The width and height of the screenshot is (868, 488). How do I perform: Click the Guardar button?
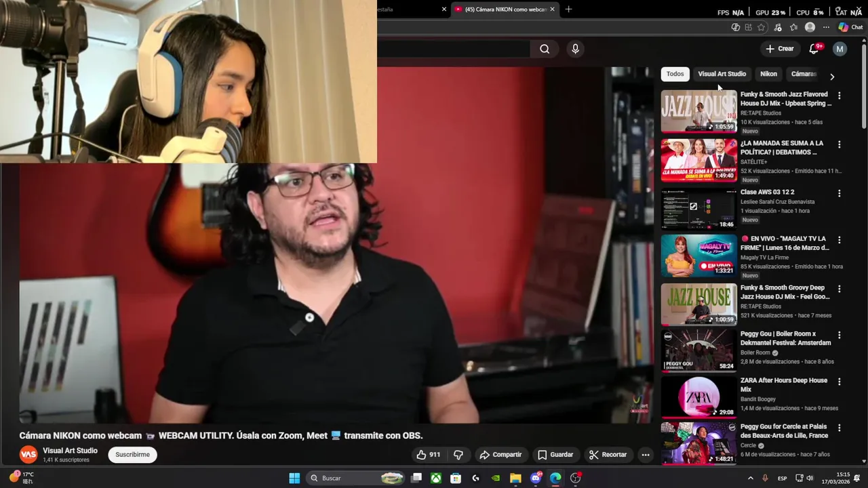(555, 455)
